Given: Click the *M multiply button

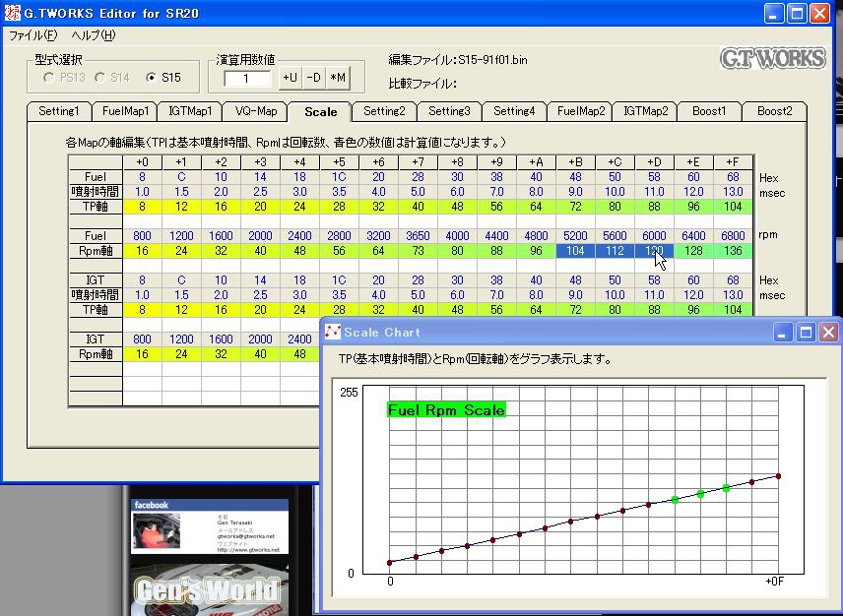Looking at the screenshot, I should (x=338, y=78).
